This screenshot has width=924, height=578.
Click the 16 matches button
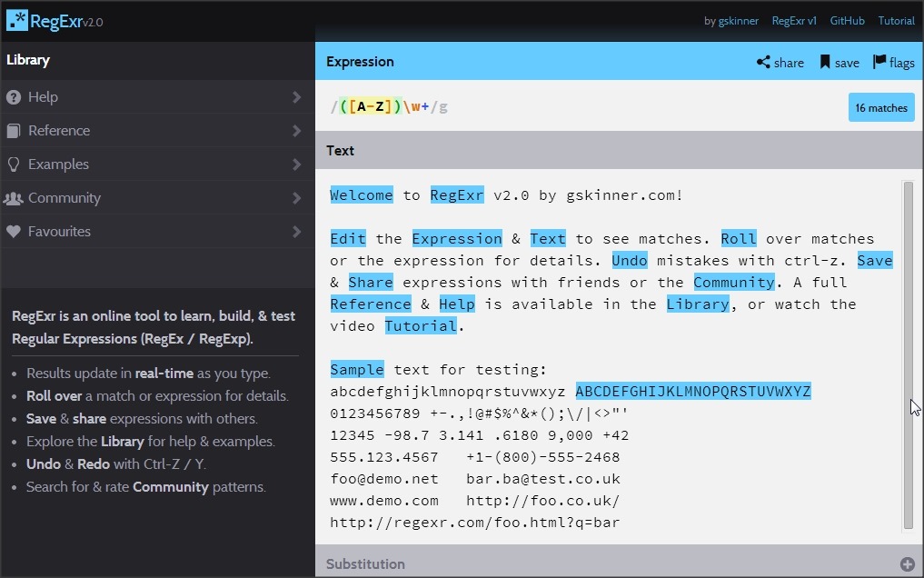pos(880,108)
